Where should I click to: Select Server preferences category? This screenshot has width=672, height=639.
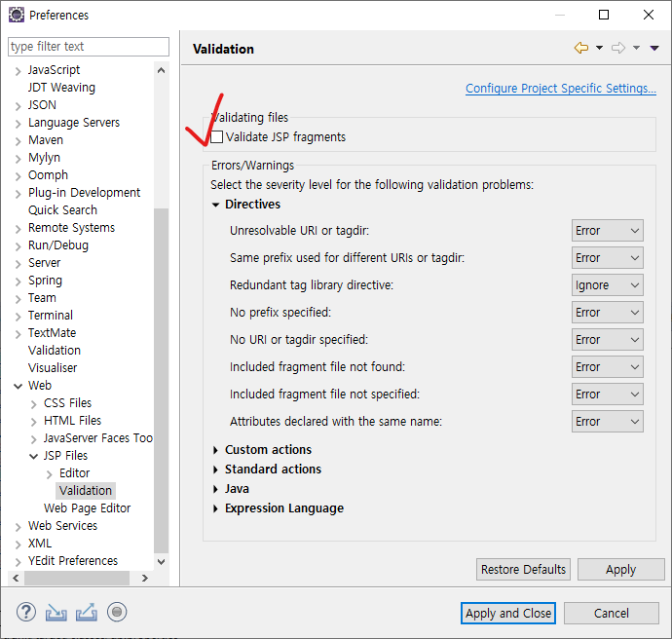pyautogui.click(x=44, y=263)
